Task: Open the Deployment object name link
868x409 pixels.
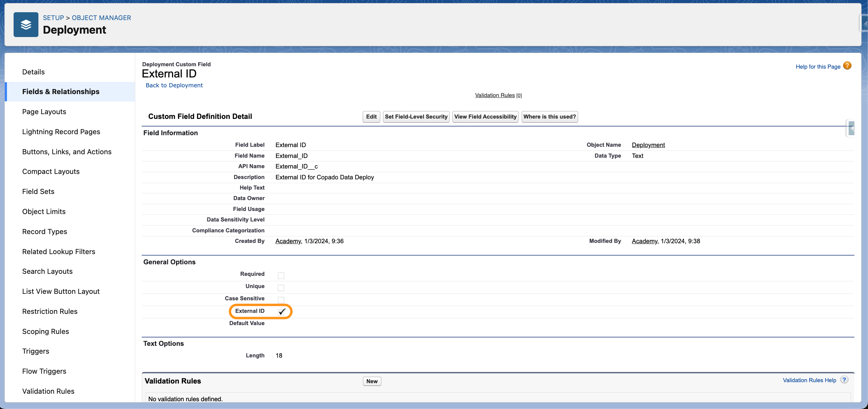Action: tap(648, 145)
